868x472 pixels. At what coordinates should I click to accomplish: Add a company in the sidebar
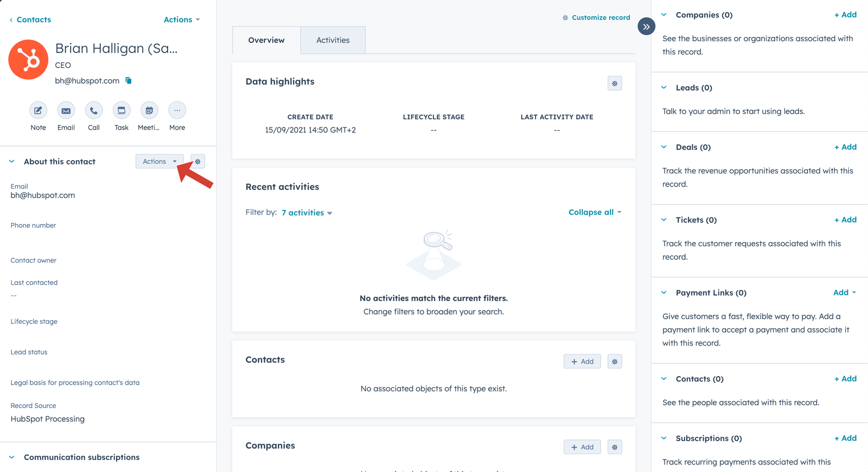pyautogui.click(x=846, y=15)
